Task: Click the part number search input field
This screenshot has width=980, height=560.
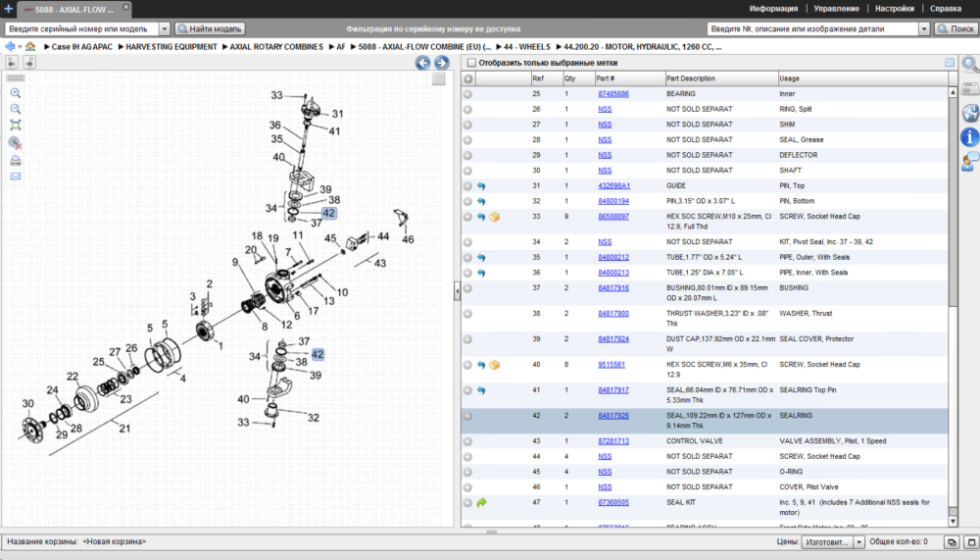Action: 813,28
